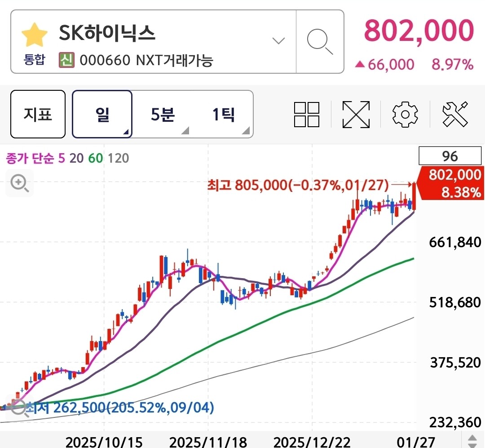Click the ▲66,000 price change value
The height and width of the screenshot is (448, 485).
pyautogui.click(x=385, y=64)
